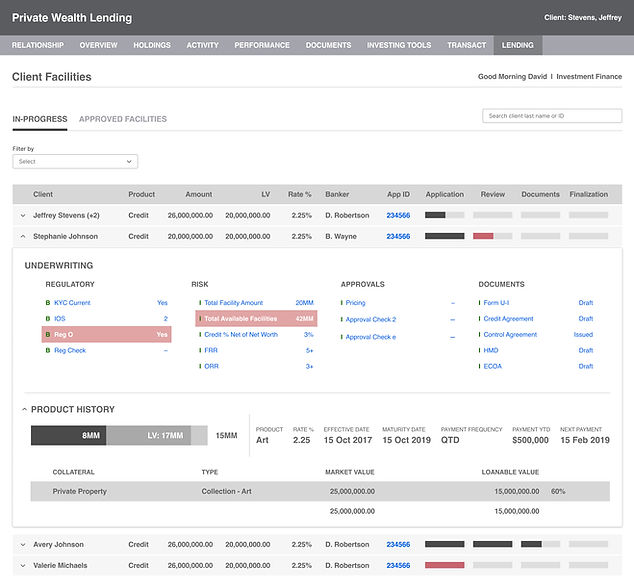634x586 pixels.
Task: Open the HMD document link
Action: pyautogui.click(x=491, y=350)
